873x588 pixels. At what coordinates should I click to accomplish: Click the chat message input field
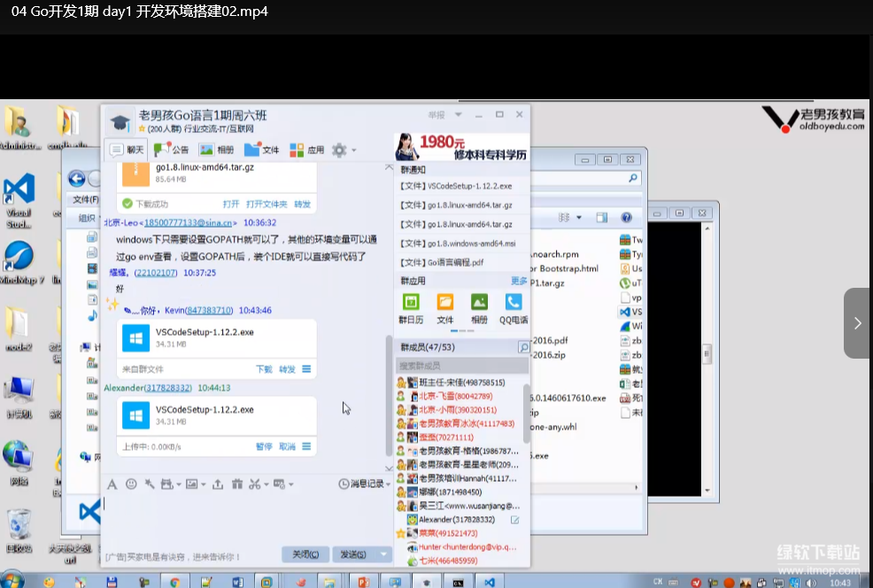[x=247, y=521]
